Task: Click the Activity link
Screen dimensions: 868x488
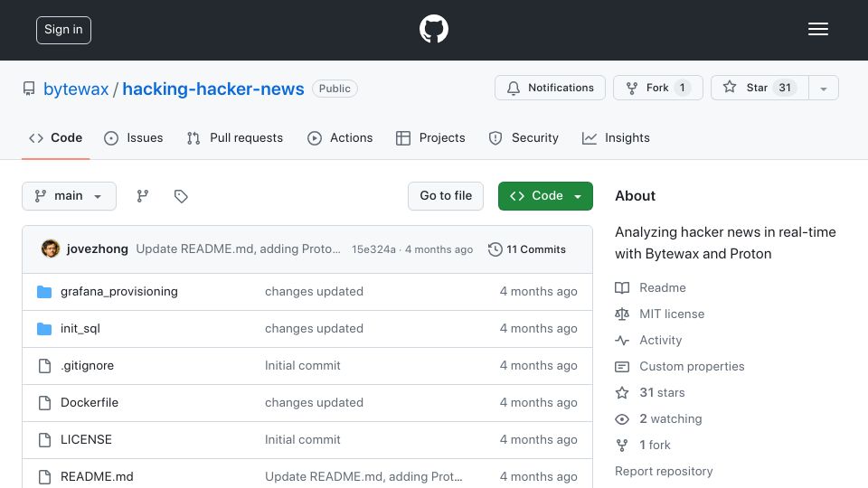Action: click(x=660, y=341)
